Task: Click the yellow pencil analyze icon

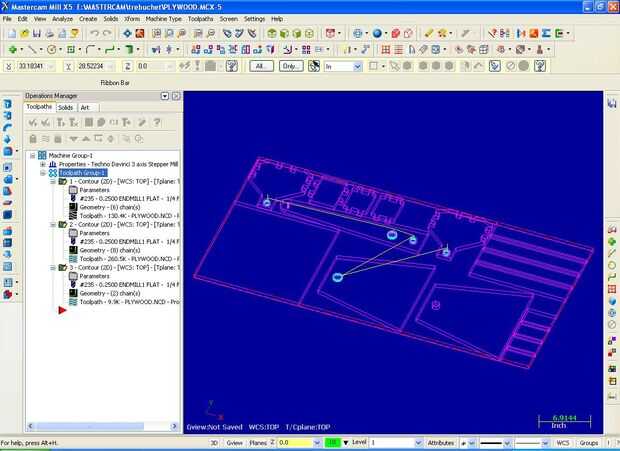Action: (x=429, y=34)
